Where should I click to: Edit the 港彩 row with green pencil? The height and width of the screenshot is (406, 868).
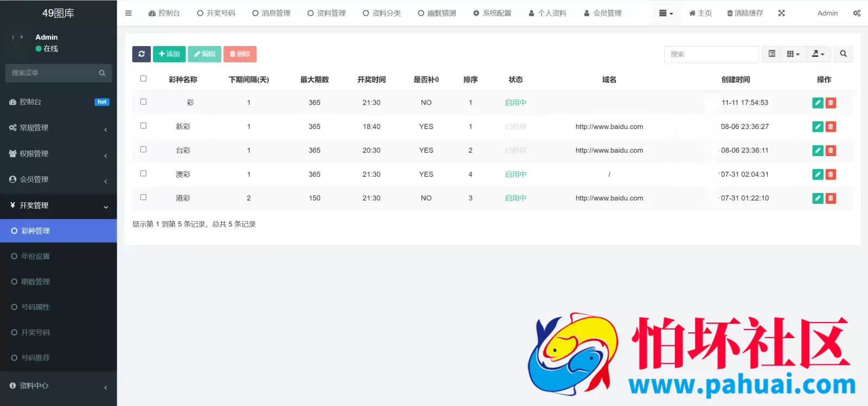point(818,198)
